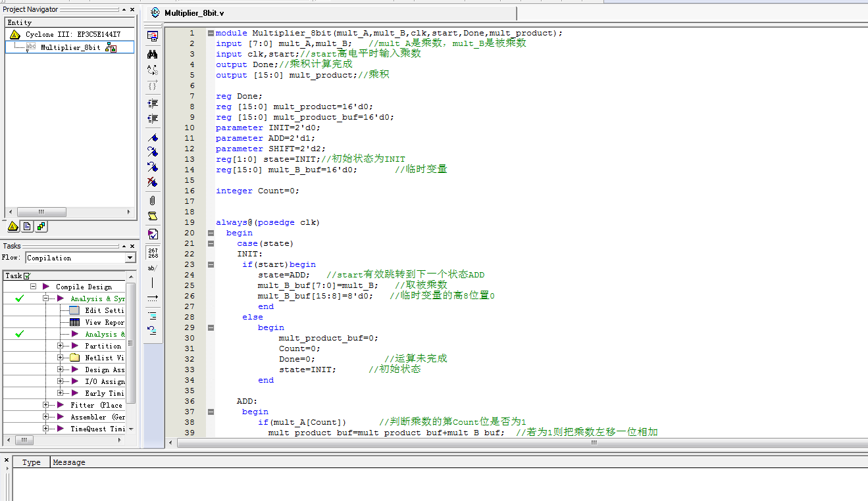Viewport: 868px width, 501px height.
Task: Click the warning triangle tab below Project Navigator
Action: [13, 226]
